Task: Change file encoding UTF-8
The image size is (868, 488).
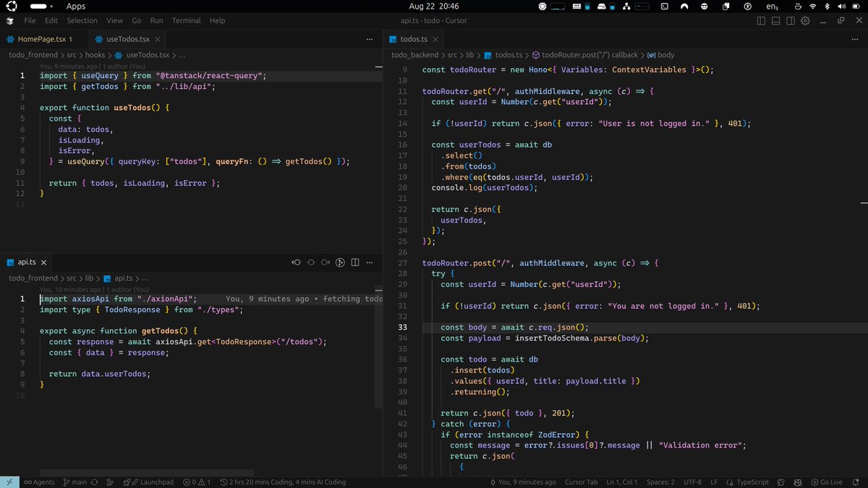Action: (x=692, y=482)
